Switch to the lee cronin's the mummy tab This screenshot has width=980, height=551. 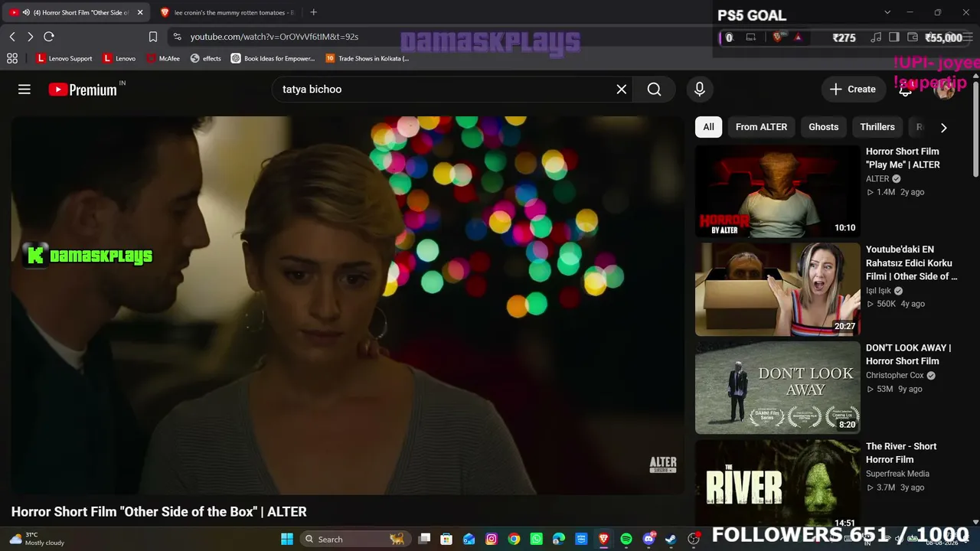(x=228, y=12)
